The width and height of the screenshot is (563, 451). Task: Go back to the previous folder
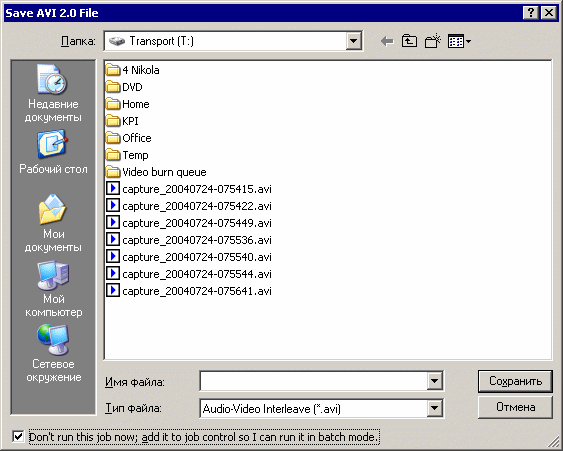[x=387, y=41]
